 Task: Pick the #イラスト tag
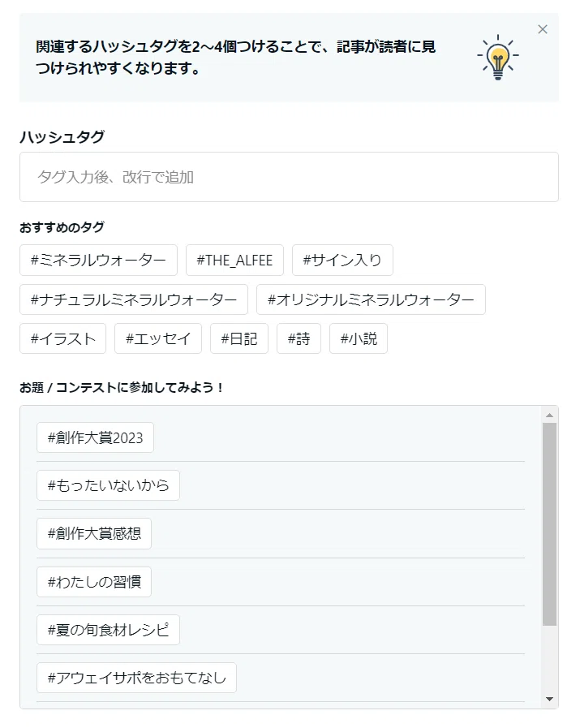(x=63, y=338)
